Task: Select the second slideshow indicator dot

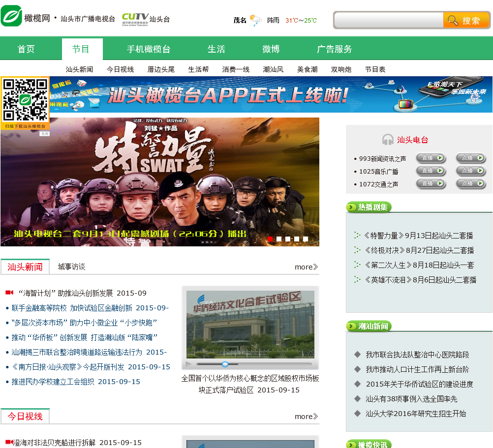Action: (279, 239)
